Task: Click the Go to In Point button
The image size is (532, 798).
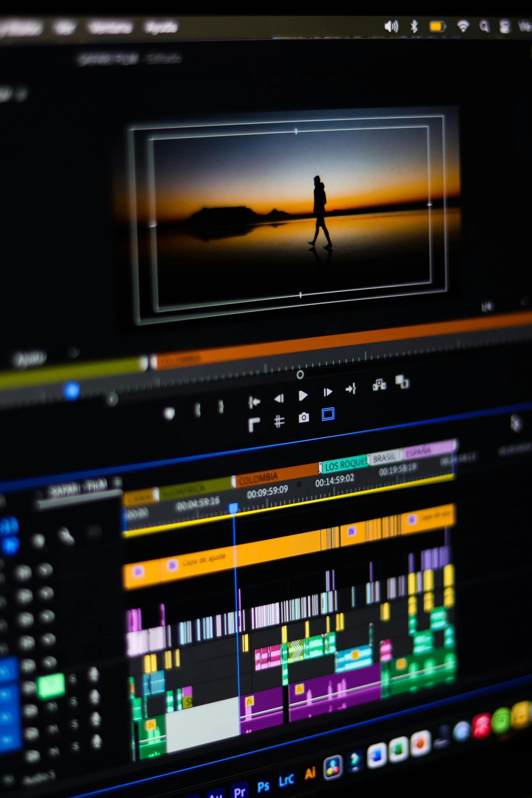Action: 254,402
